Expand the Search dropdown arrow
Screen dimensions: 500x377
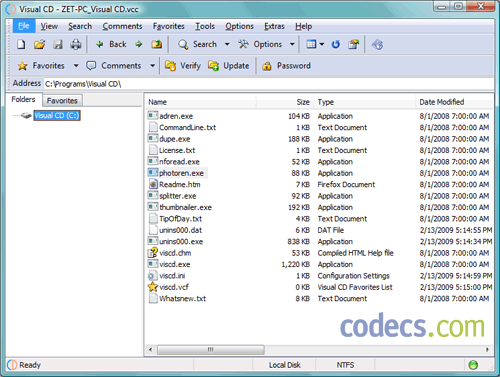(x=227, y=44)
